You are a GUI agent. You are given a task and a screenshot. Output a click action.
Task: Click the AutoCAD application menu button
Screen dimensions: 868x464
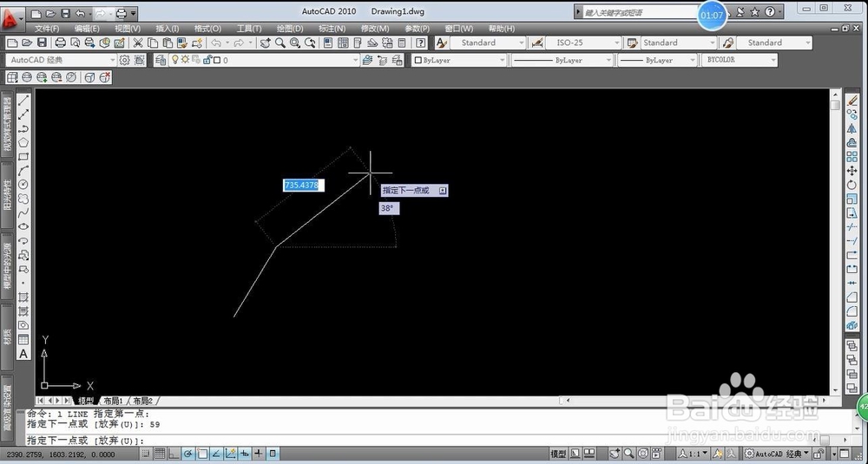(x=11, y=19)
